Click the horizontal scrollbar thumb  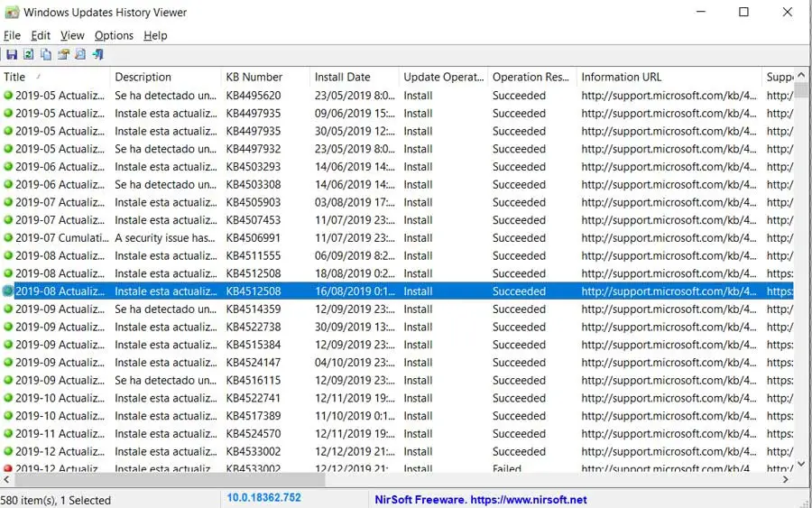click(x=170, y=479)
